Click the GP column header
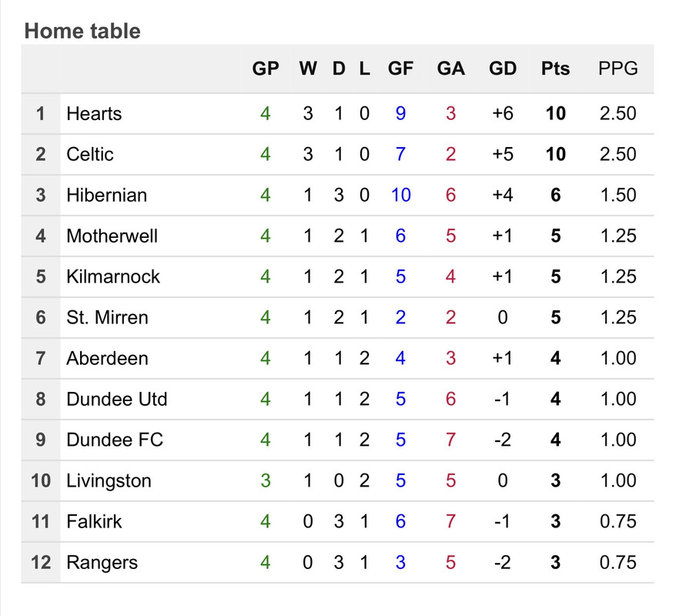The image size is (676, 616). tap(266, 69)
